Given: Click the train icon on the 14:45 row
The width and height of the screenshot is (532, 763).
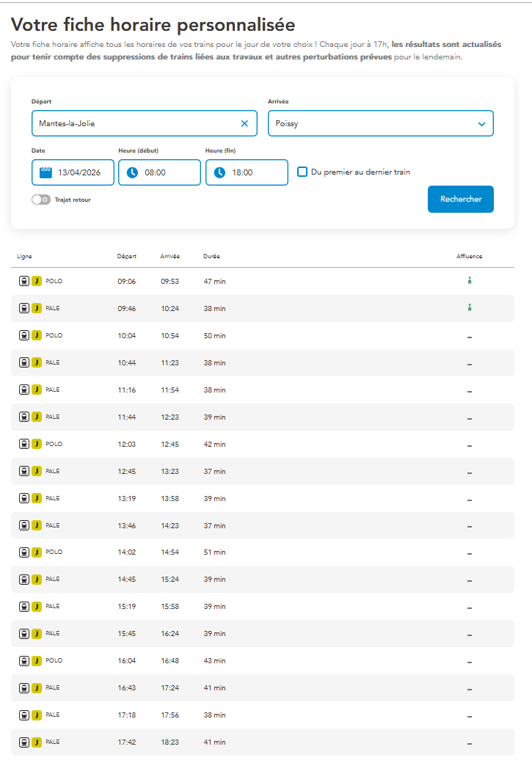Looking at the screenshot, I should [x=24, y=580].
